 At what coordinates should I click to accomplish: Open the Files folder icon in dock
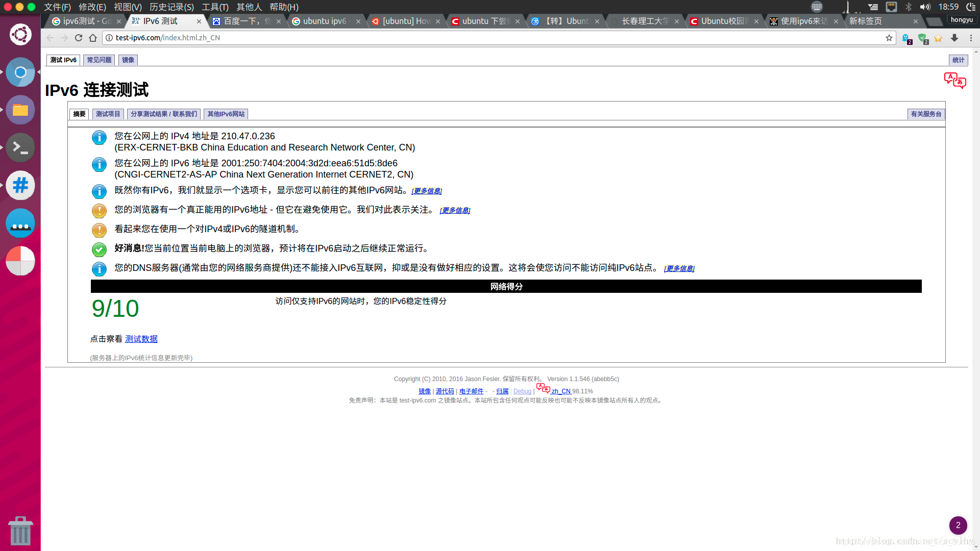(20, 110)
